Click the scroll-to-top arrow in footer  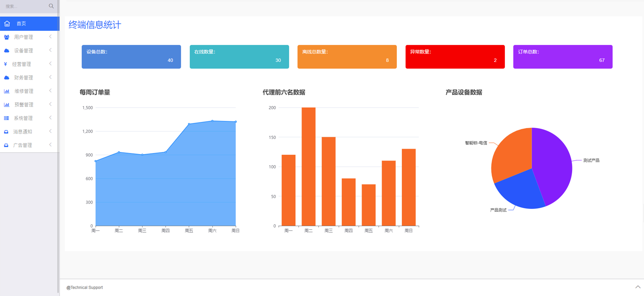pyautogui.click(x=638, y=287)
